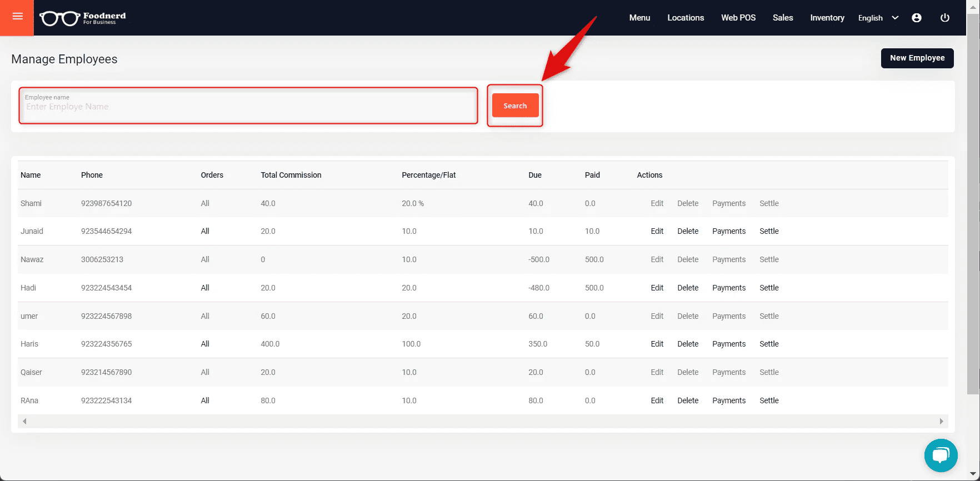Open Payments for Junaid
The height and width of the screenshot is (481, 980).
point(729,231)
